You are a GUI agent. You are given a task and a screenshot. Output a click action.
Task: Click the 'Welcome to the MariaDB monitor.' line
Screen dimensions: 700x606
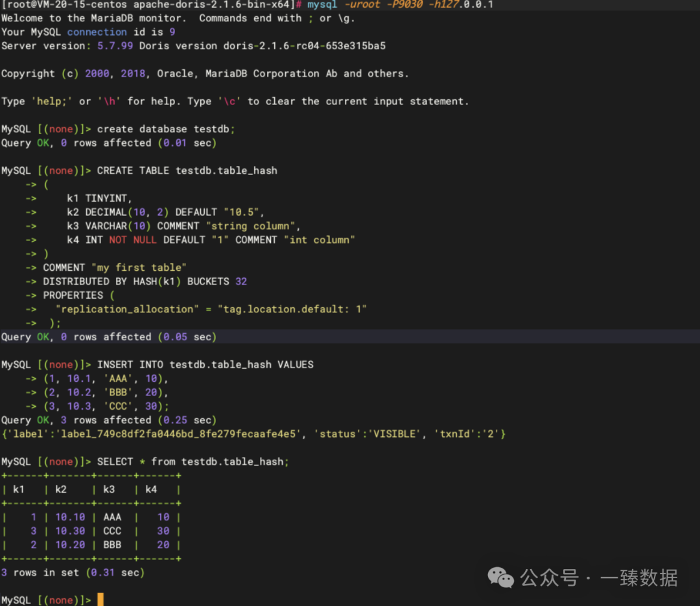178,18
